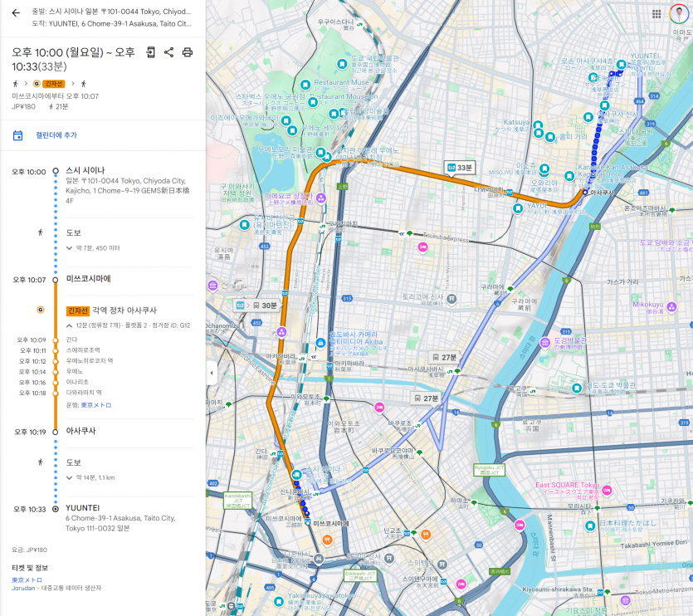Print the directions
Image resolution: width=693 pixels, height=616 pixels.
188,52
